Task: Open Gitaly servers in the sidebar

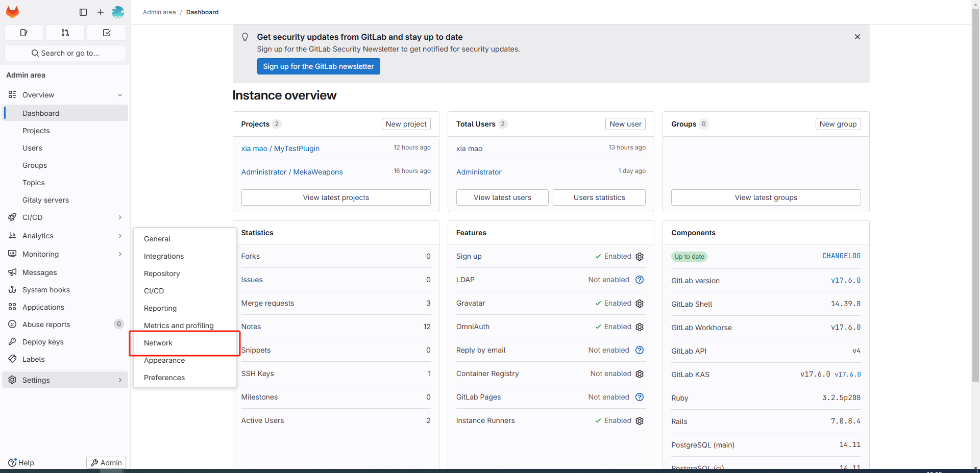Action: pos(65,200)
